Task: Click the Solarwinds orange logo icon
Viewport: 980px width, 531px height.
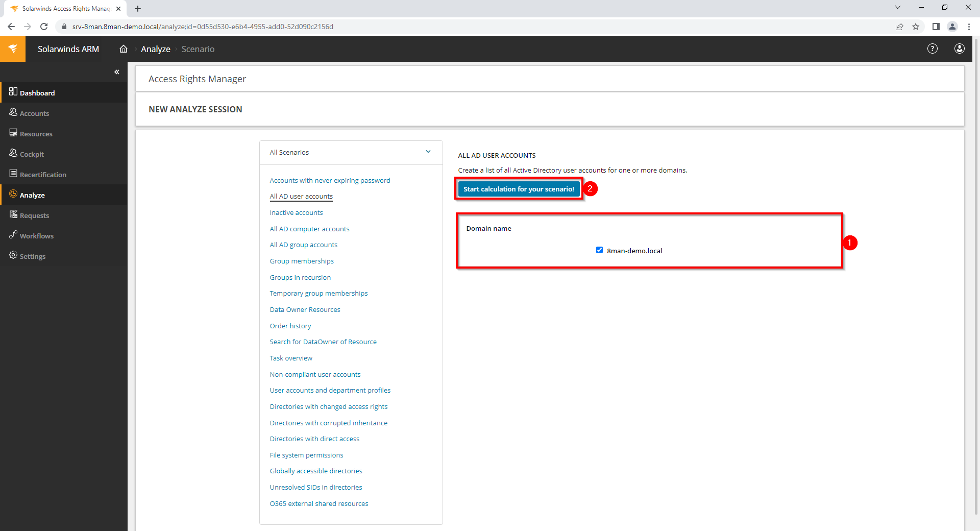Action: click(x=13, y=49)
